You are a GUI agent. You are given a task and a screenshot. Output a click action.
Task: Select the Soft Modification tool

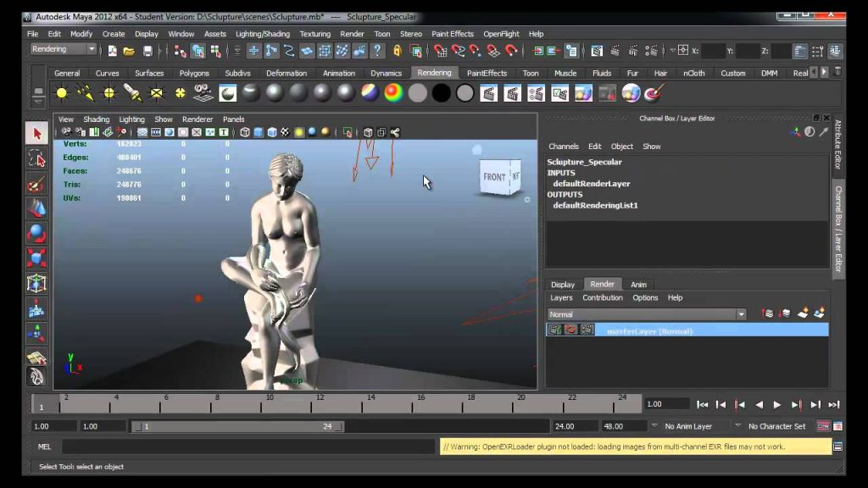pyautogui.click(x=36, y=308)
